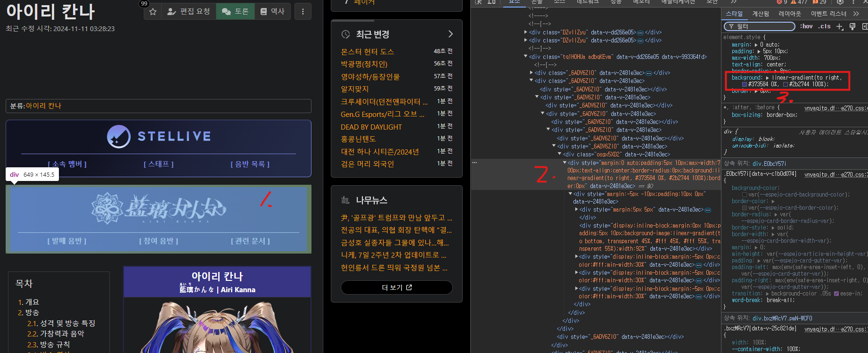Open the div.E0bcY57i inherited-from link
Screen dimensions: 868x353
click(769, 164)
